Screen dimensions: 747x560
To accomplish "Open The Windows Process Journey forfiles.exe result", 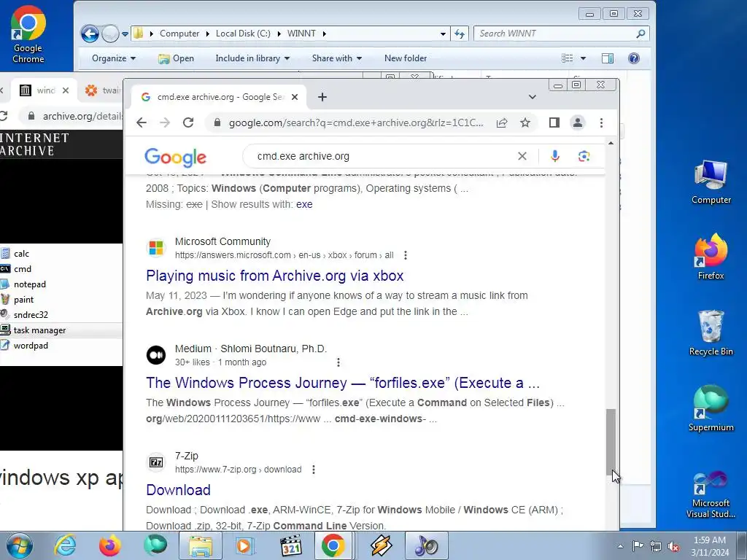I will tap(343, 383).
